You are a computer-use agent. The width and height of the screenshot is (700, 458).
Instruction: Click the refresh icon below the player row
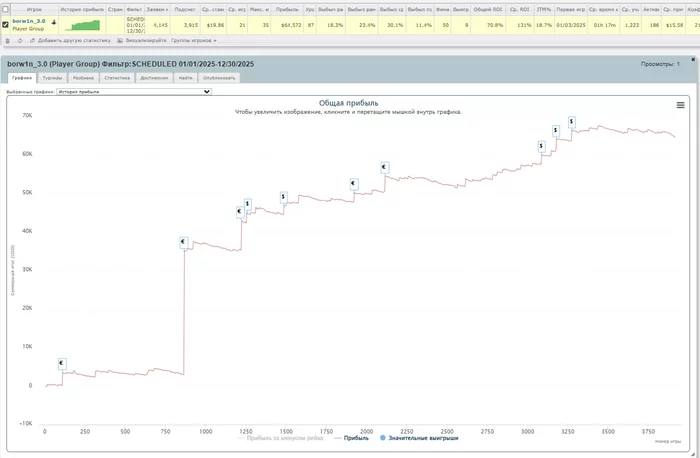pos(20,41)
